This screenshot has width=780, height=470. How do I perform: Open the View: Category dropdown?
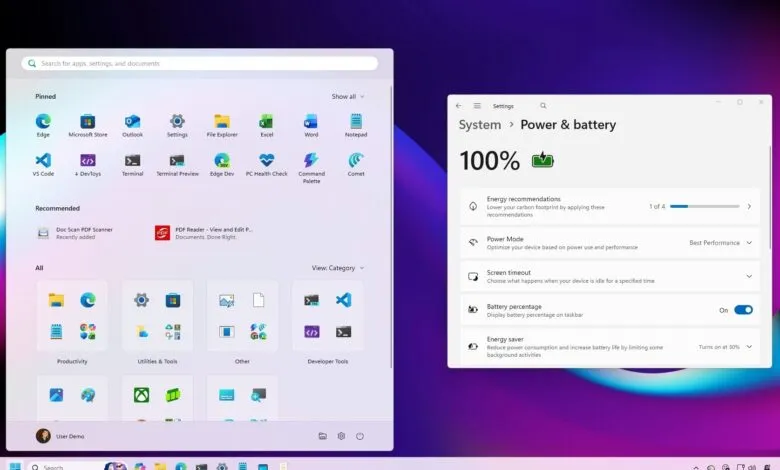pyautogui.click(x=338, y=268)
